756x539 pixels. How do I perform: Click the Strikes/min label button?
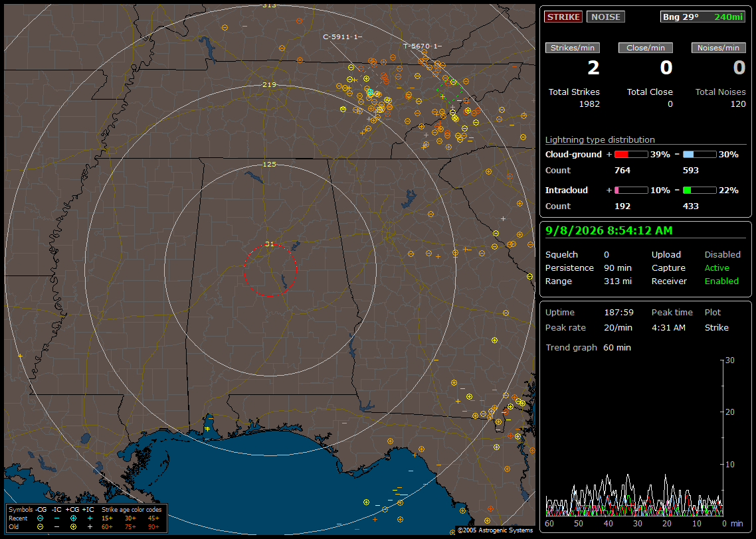[572, 48]
